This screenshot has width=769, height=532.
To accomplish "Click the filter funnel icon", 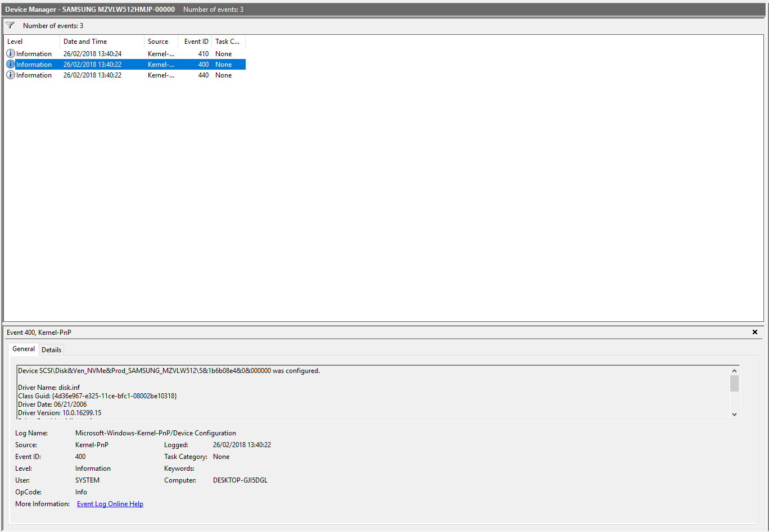I will [10, 25].
